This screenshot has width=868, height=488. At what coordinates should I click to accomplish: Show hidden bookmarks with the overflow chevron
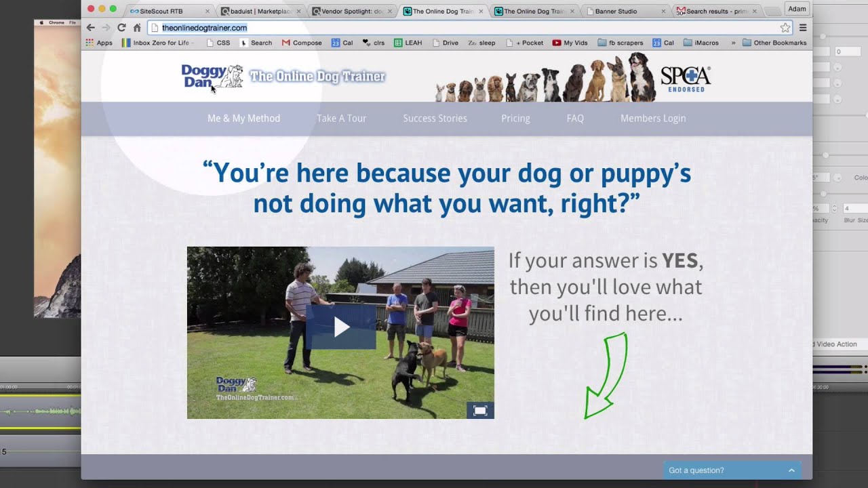click(733, 43)
